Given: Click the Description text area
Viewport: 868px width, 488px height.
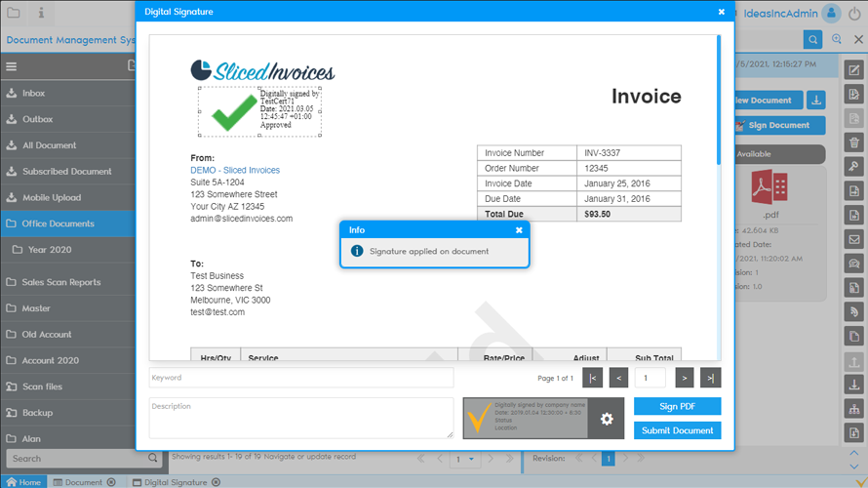Looking at the screenshot, I should 301,418.
